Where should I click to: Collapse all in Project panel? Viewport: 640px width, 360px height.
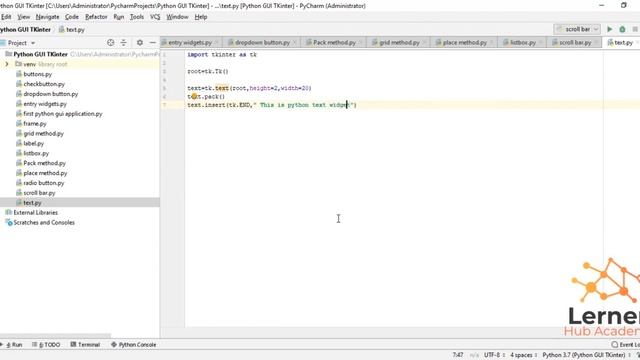coord(123,42)
